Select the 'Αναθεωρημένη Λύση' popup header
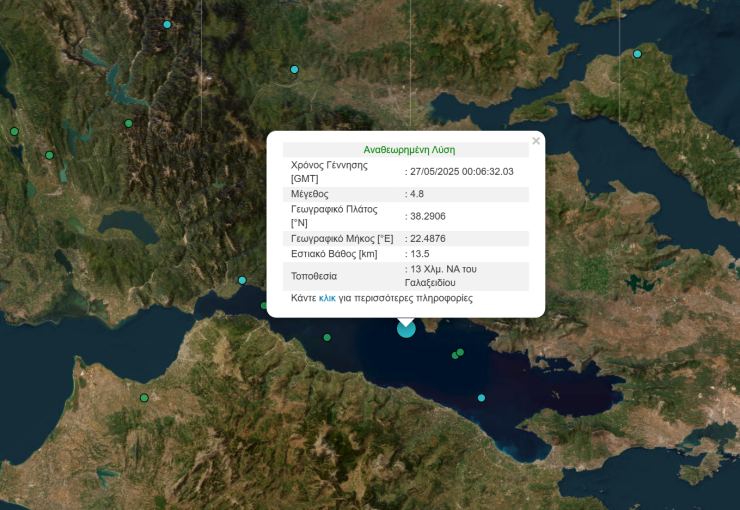Viewport: 740px width, 510px height. [x=409, y=150]
